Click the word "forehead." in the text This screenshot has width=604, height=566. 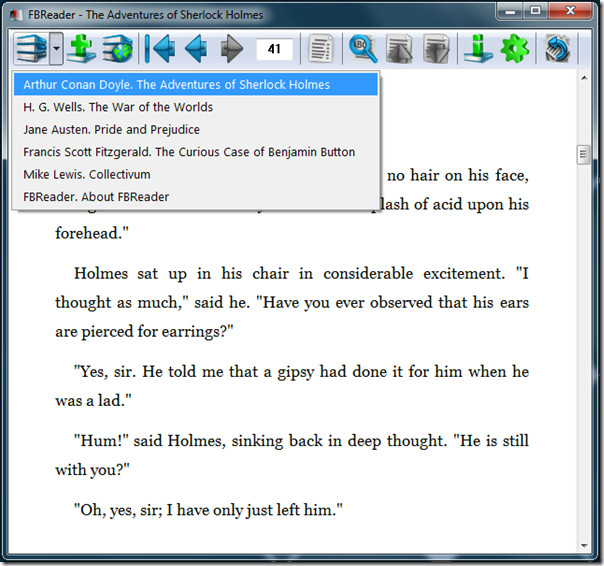click(92, 233)
